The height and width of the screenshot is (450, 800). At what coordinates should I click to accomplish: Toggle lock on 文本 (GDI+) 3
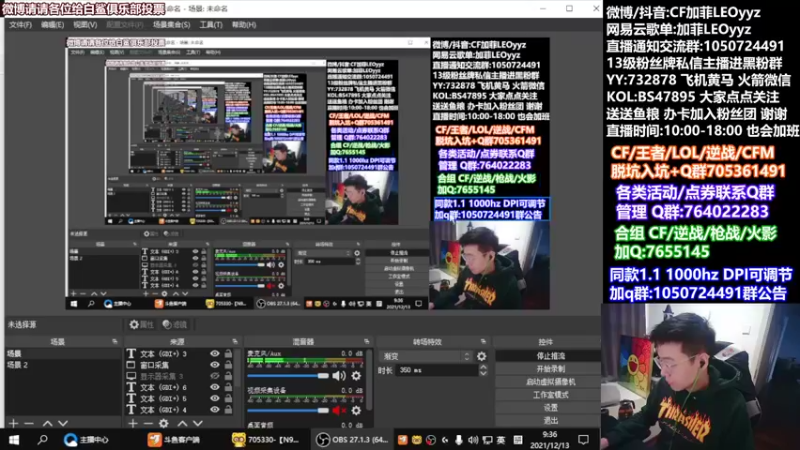coord(228,354)
